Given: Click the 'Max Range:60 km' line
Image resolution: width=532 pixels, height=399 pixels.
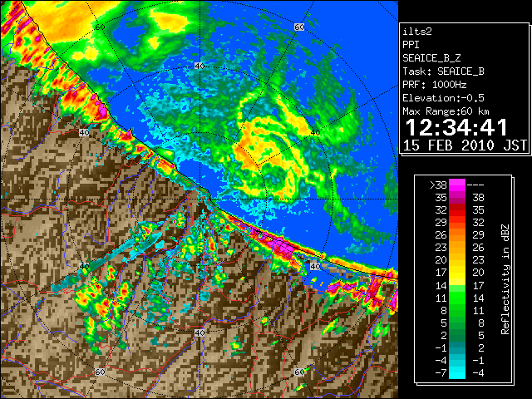Looking at the screenshot, I should click(x=446, y=111).
